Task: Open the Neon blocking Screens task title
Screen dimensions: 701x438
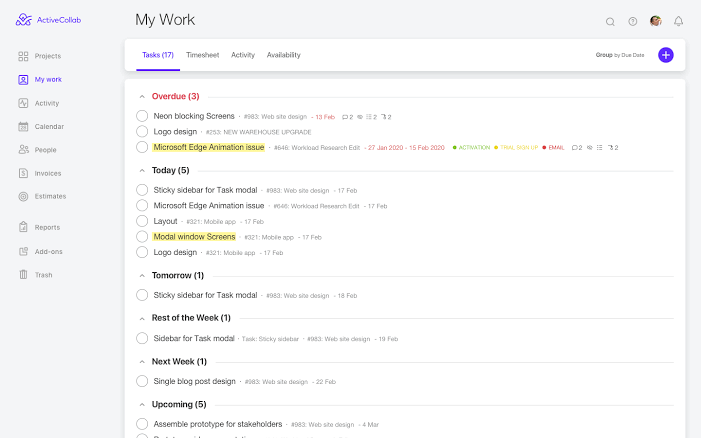Action: coord(194,116)
